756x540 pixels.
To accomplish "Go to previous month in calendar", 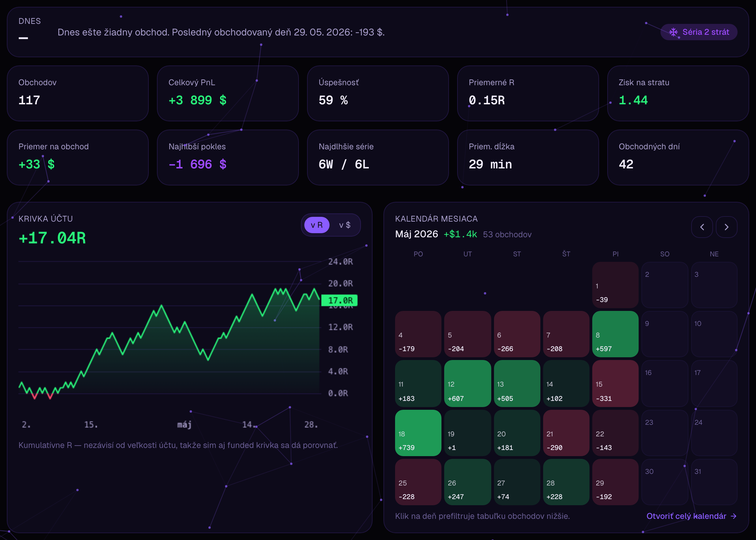I will [x=702, y=227].
